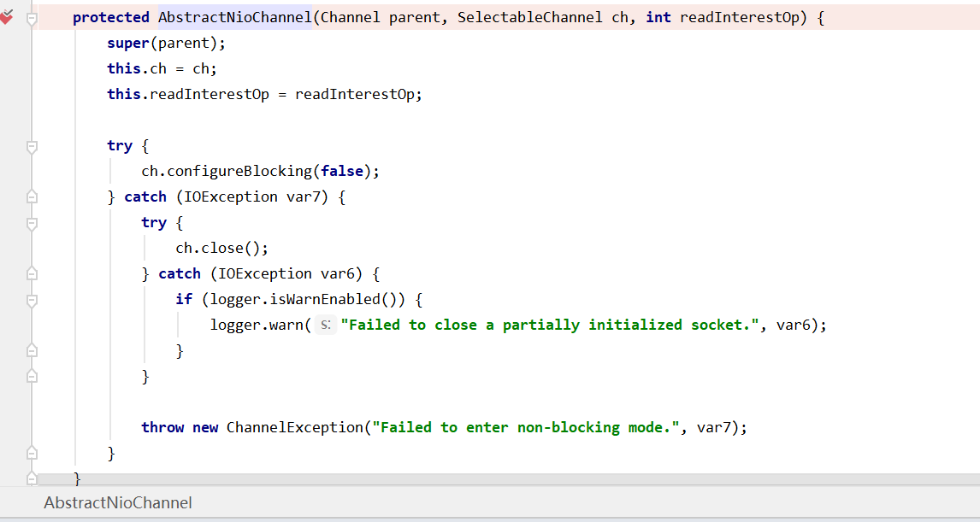This screenshot has height=522, width=980.
Task: Click 'readInterestOp' parameter in the constructor signature
Action: click(x=740, y=17)
